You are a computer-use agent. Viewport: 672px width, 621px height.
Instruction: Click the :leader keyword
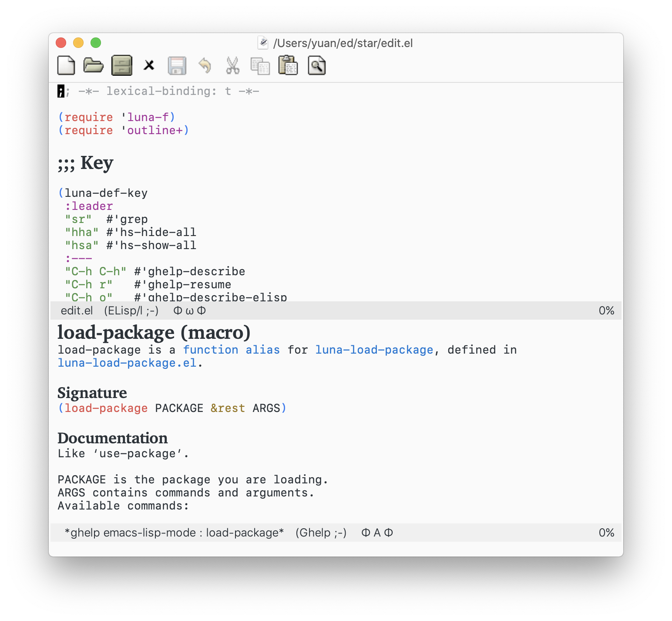[x=89, y=206]
